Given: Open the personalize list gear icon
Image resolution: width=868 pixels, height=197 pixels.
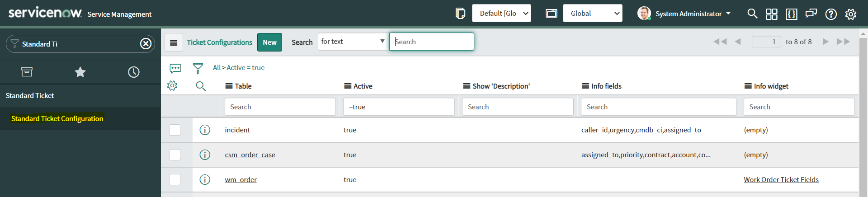Looking at the screenshot, I should tap(172, 86).
